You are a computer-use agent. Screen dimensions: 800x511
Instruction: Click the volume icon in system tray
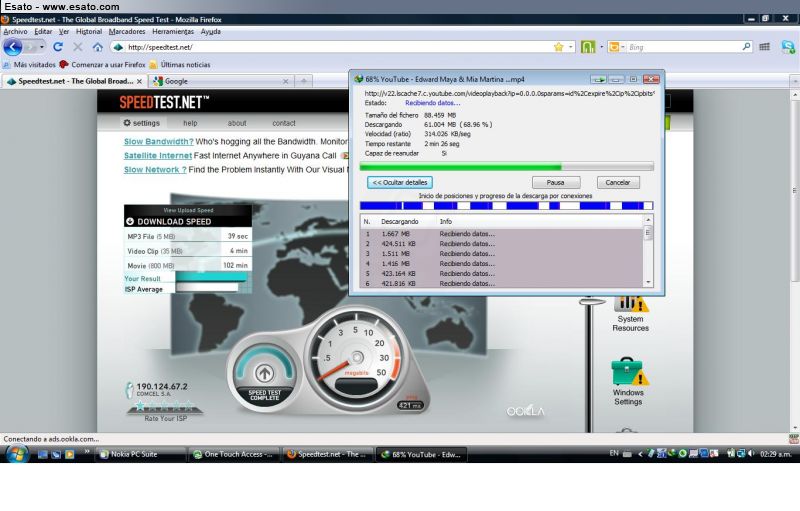751,453
